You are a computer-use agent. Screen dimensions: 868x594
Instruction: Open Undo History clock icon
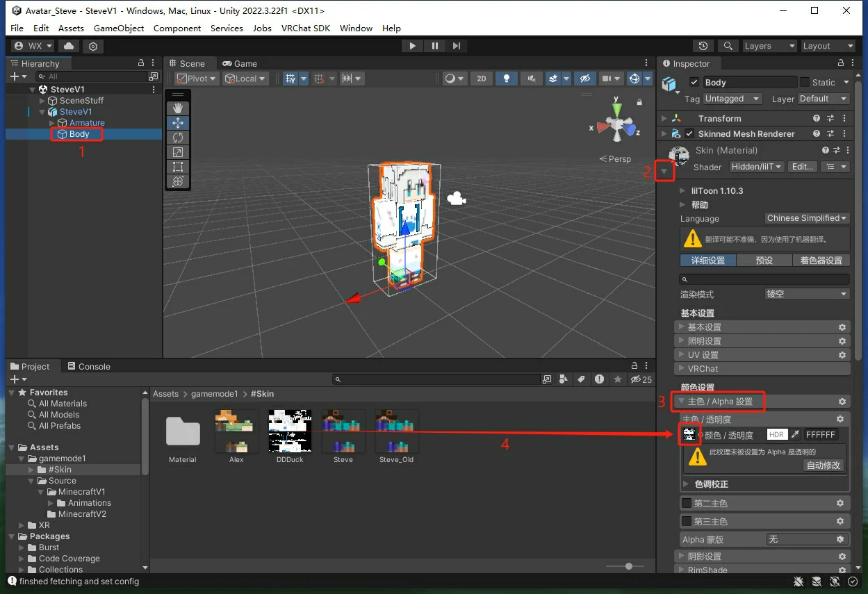click(x=703, y=46)
